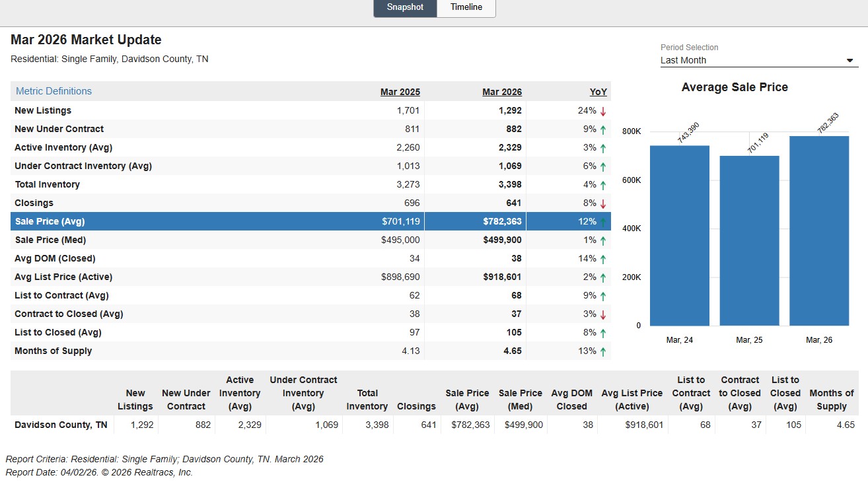Click the green arrow for Avg DOM (Closed)

(603, 259)
